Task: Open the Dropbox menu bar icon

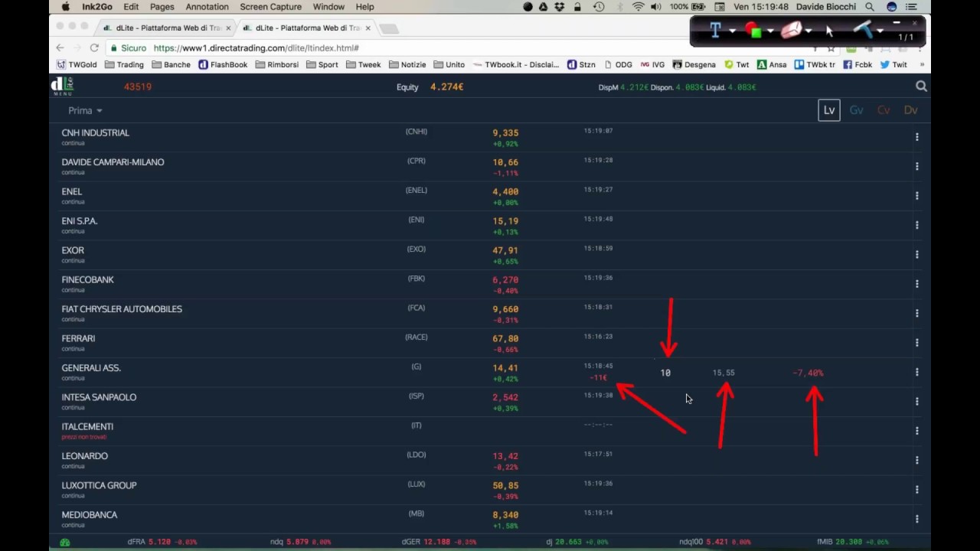Action: 560,7
